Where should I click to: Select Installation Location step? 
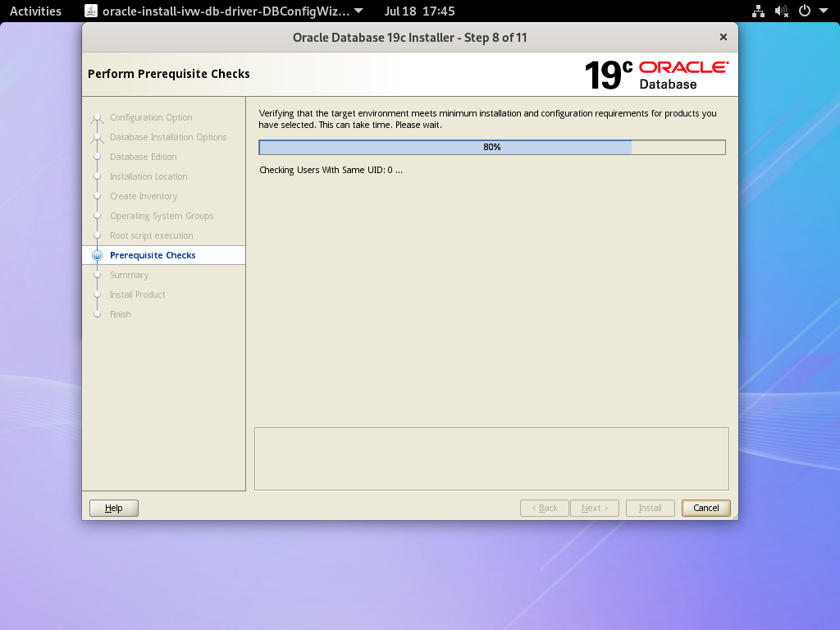pos(148,176)
